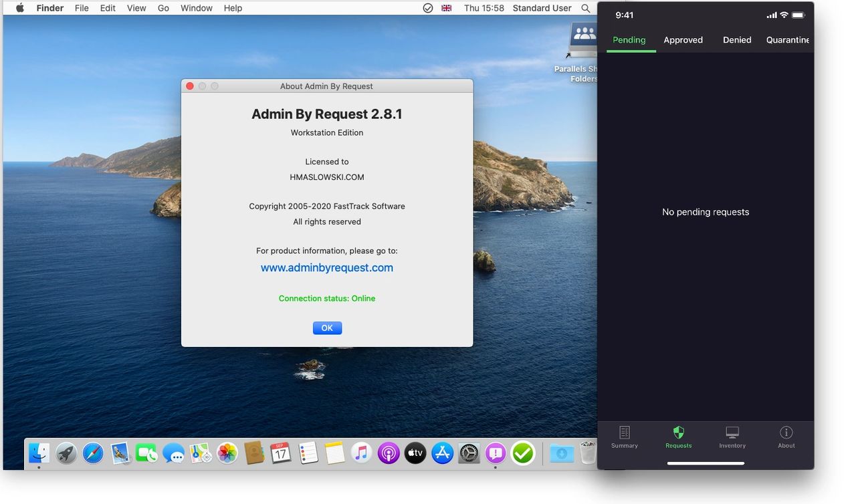Open the Window menu in menu bar
The image size is (856, 504).
tap(197, 8)
